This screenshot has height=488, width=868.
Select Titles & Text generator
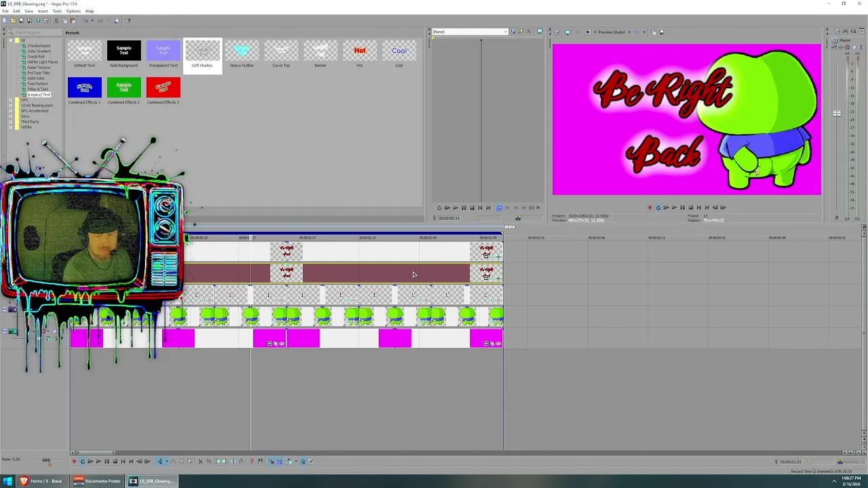[x=37, y=89]
